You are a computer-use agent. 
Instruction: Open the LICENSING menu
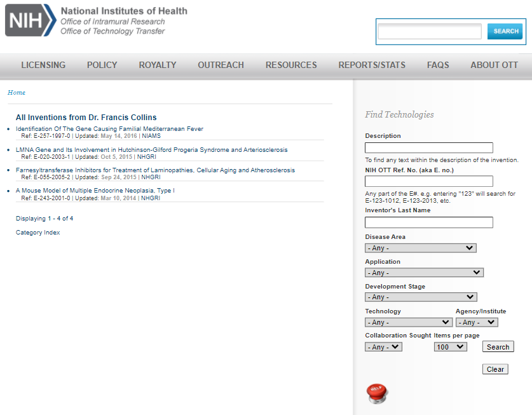[43, 65]
